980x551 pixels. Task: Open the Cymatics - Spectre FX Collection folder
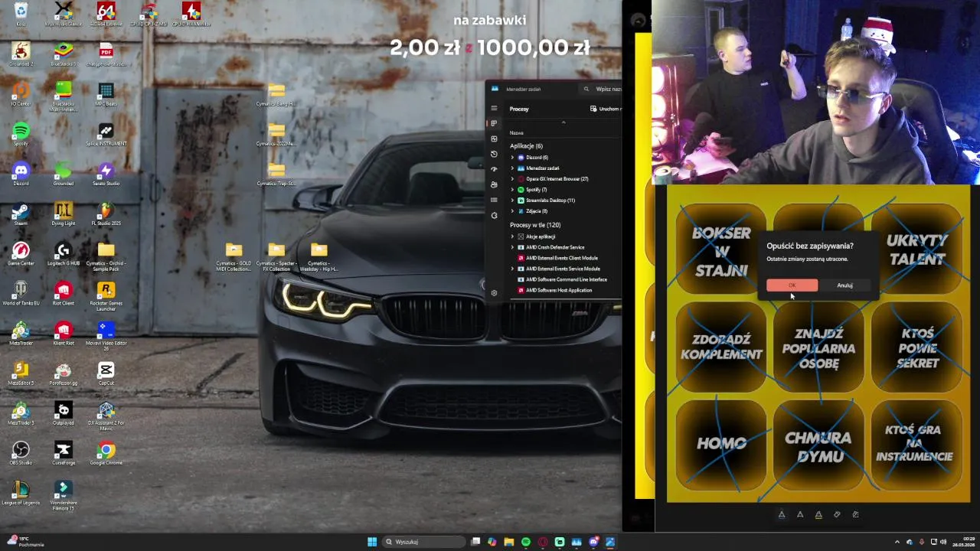coord(276,256)
